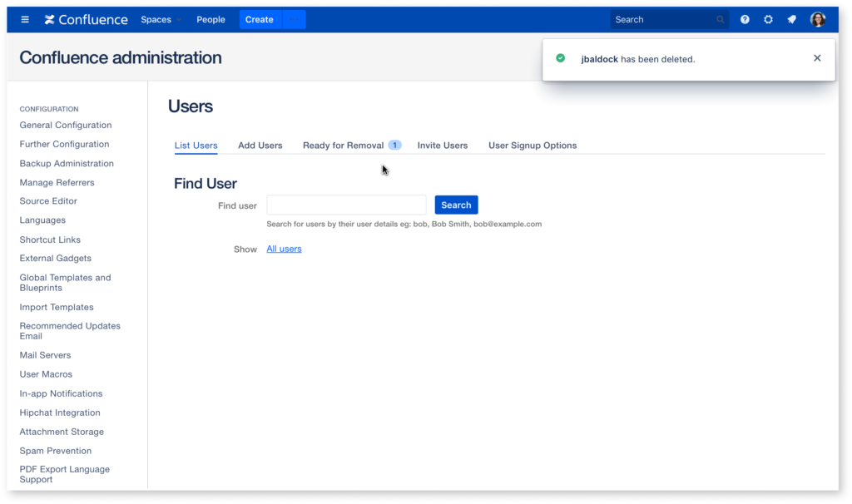The height and width of the screenshot is (504, 852).
Task: Go to Attachment Storage
Action: click(62, 432)
